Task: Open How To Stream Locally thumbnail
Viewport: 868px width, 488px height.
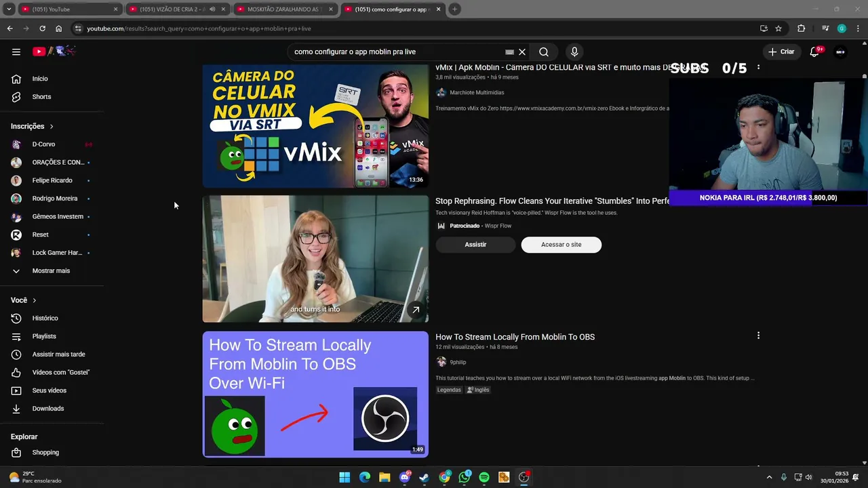Action: 315,394
